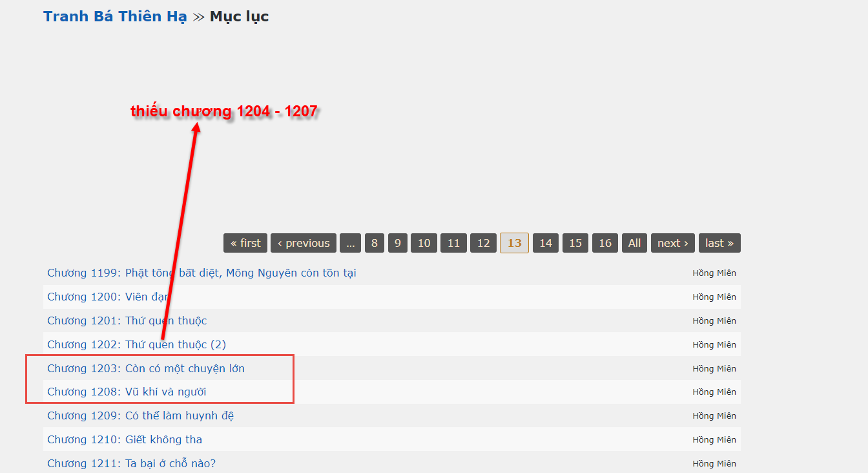
Task: Go to page 15 in pagination
Action: 575,243
